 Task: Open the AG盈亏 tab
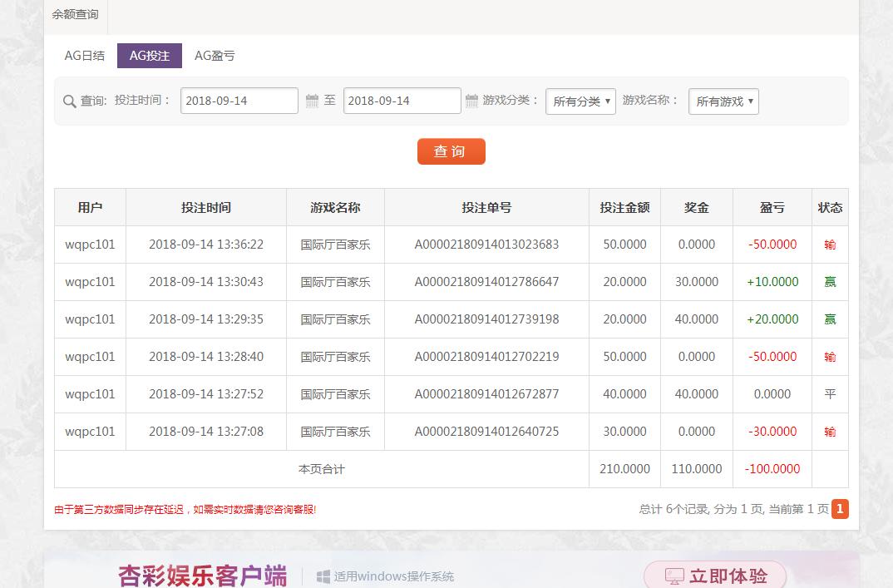point(215,56)
